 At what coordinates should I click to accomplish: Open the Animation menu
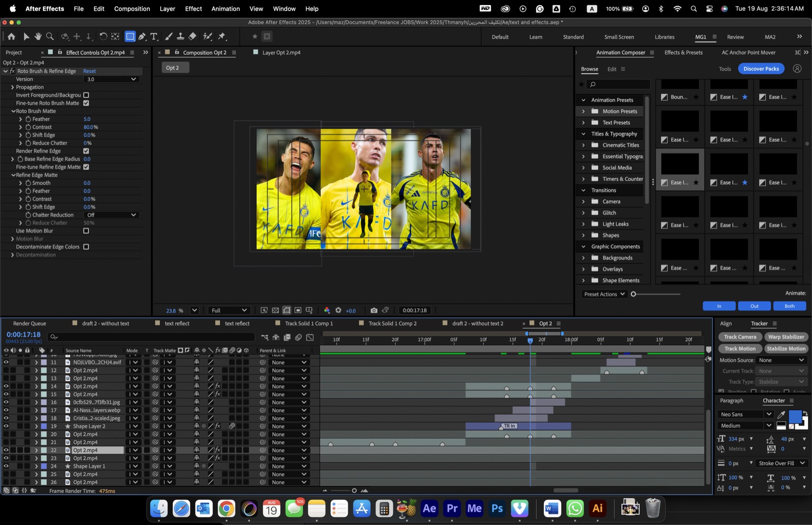225,9
